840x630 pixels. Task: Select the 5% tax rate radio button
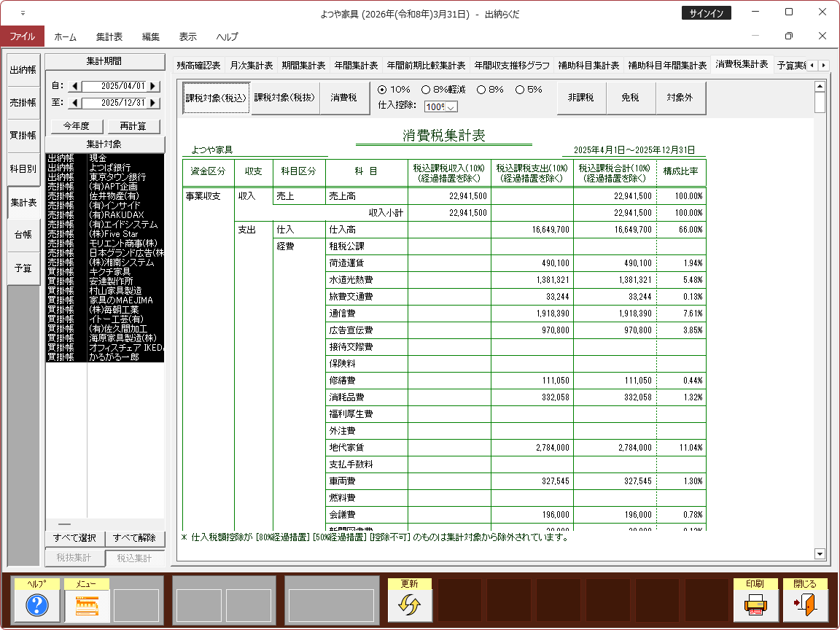click(x=520, y=90)
